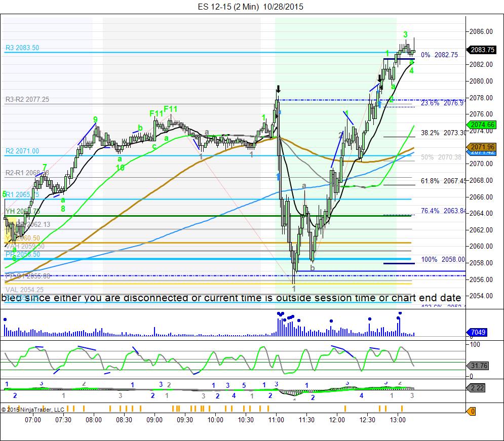Click the 2054.00 price axis label

click(481, 296)
